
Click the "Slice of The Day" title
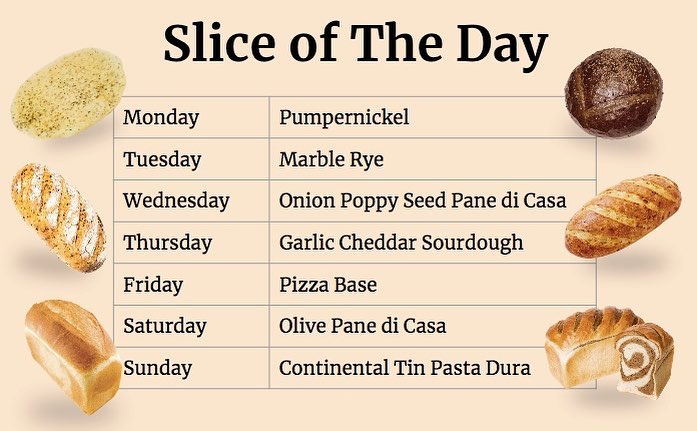[x=355, y=45]
